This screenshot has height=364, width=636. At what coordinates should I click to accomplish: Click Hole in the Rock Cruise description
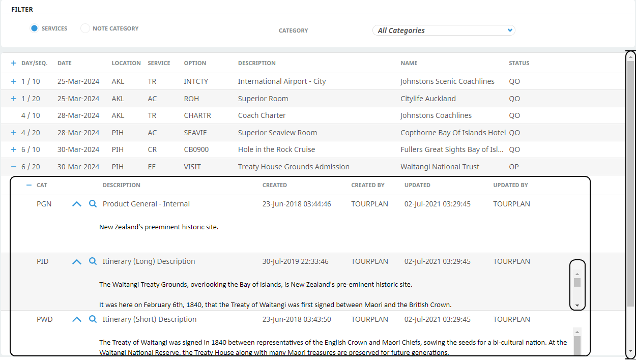click(x=276, y=149)
